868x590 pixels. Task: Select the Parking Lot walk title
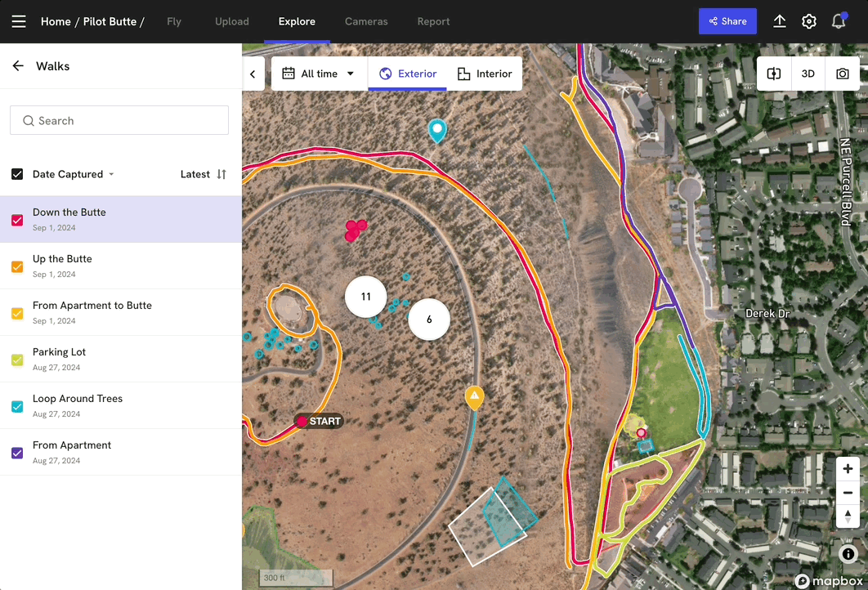click(59, 352)
